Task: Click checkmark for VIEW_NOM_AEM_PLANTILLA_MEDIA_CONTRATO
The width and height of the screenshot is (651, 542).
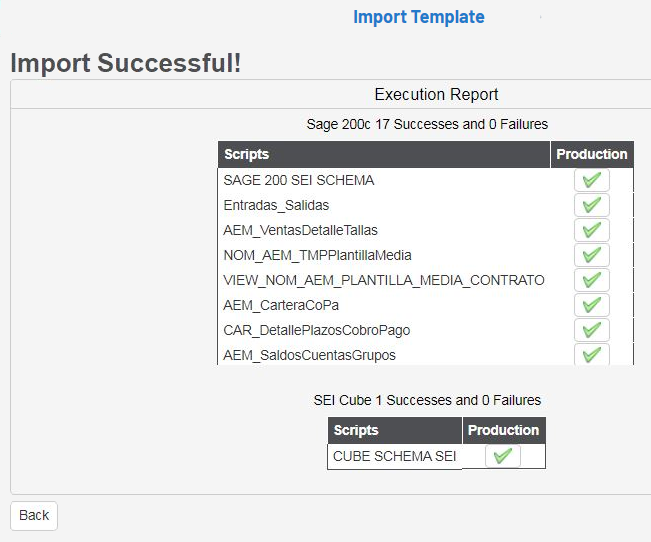Action: coord(592,280)
